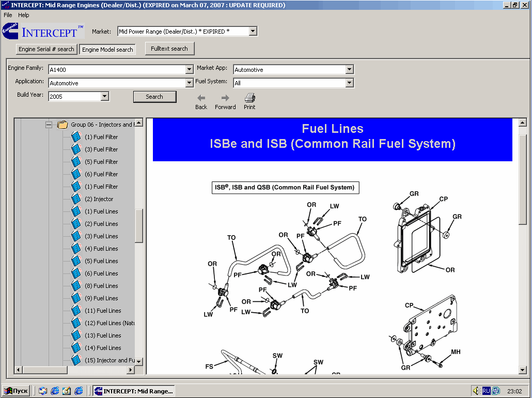Click book icon next to (9) Fuel Lines
The height and width of the screenshot is (398, 532).
point(76,298)
